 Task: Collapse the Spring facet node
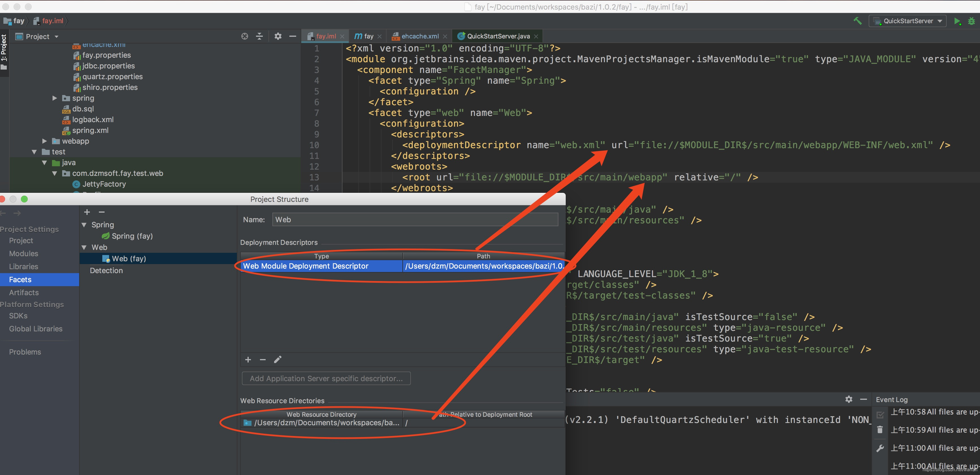pyautogui.click(x=84, y=224)
